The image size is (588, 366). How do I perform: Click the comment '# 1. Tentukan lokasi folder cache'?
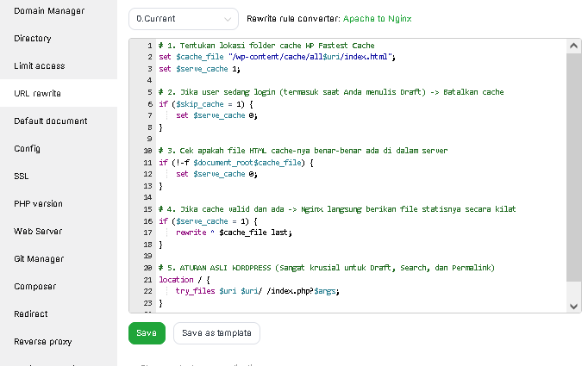(266, 46)
